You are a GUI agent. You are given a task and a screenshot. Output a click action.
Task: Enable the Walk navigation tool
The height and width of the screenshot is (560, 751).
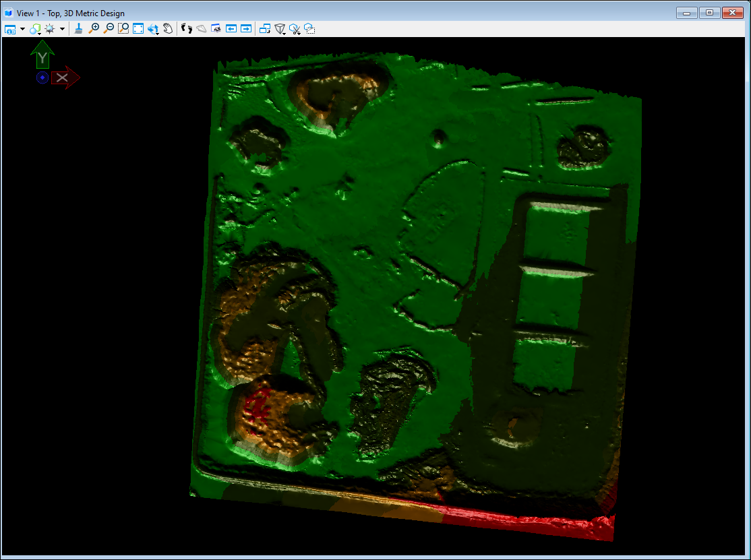186,28
